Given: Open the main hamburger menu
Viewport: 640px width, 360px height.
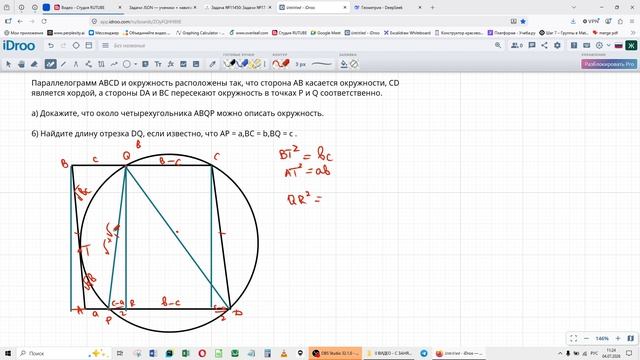Looking at the screenshot, I should click(x=105, y=46).
